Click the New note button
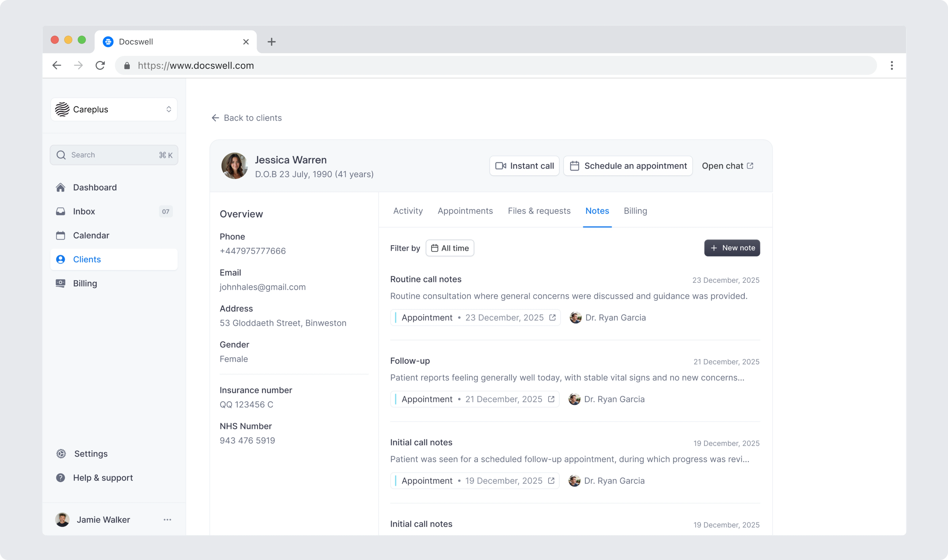 click(732, 248)
